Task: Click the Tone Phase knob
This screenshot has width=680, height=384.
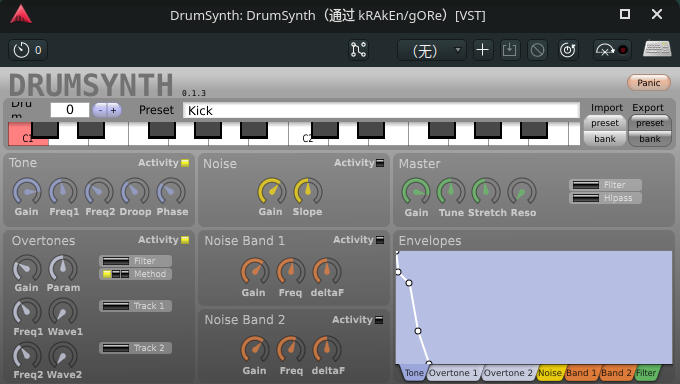Action: click(x=171, y=191)
